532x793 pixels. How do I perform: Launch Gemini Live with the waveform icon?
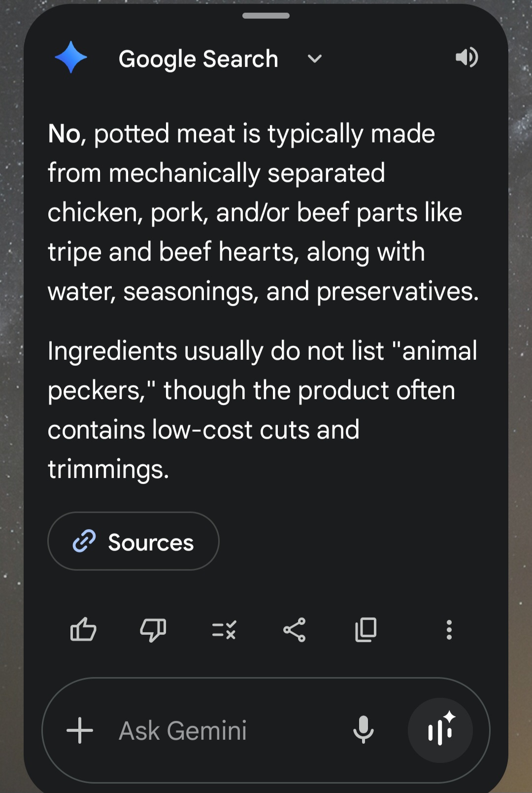[x=440, y=730]
